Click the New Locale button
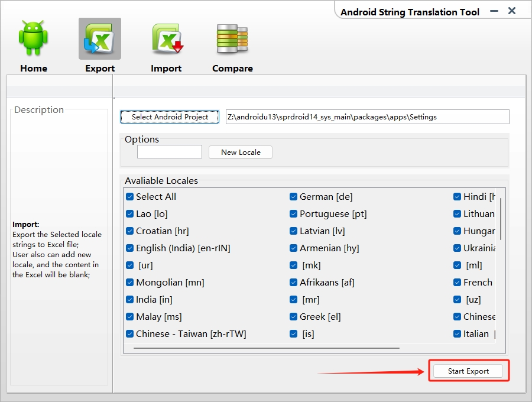Screen dimensions: 532x402 241,153
